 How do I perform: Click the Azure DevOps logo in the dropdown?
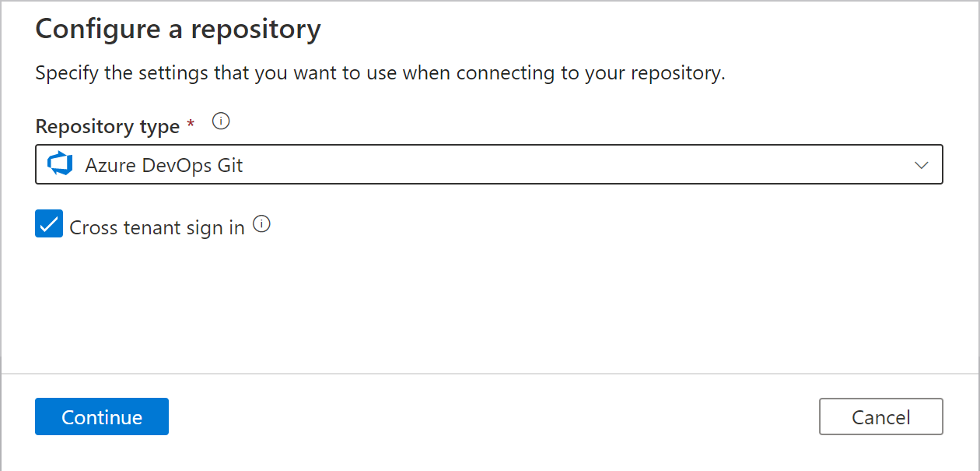tap(60, 165)
